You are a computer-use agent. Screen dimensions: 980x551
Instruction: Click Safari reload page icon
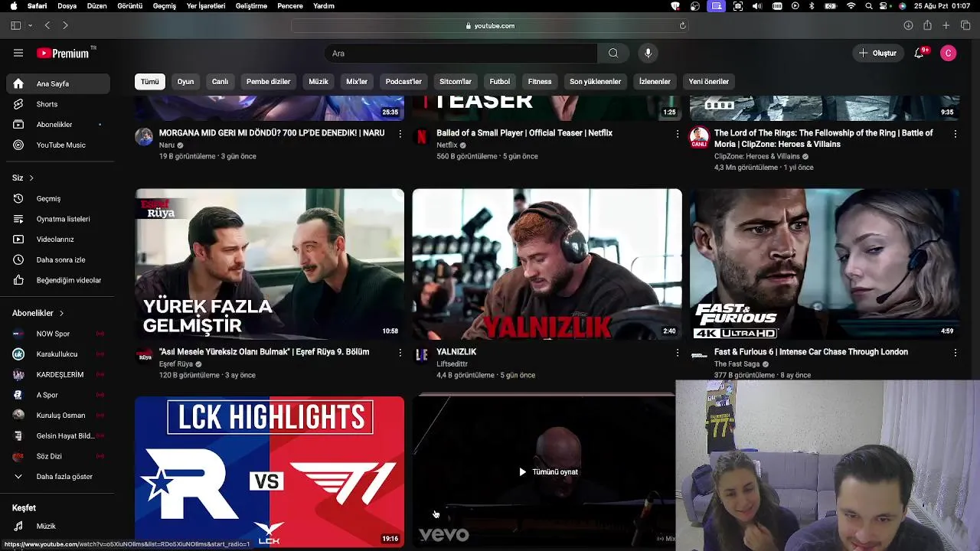(682, 25)
